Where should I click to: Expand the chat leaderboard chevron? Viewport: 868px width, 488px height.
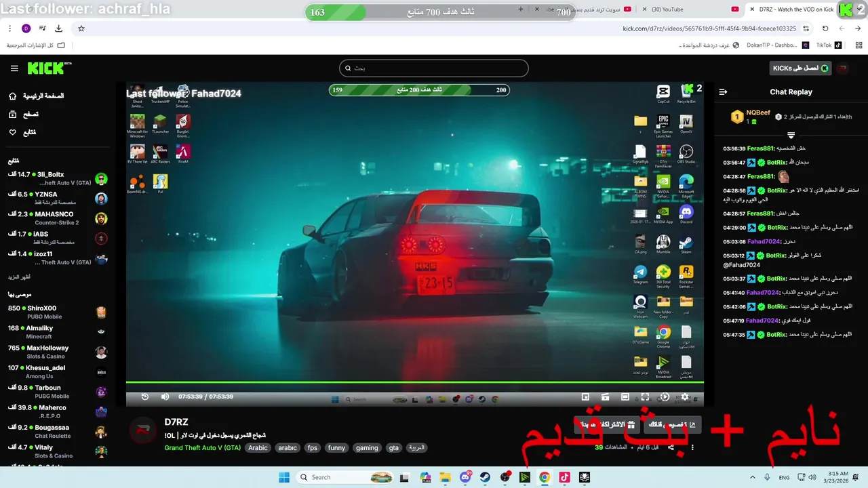(x=791, y=135)
